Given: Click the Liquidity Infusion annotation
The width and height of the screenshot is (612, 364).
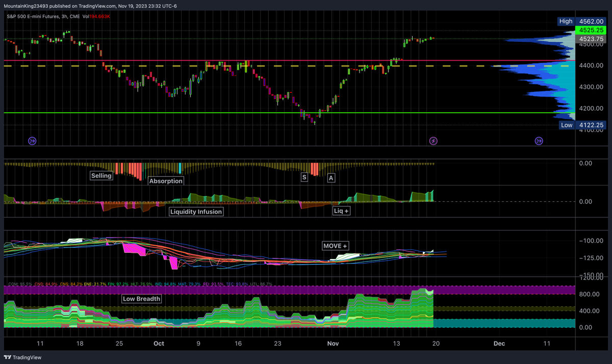Looking at the screenshot, I should click(196, 211).
